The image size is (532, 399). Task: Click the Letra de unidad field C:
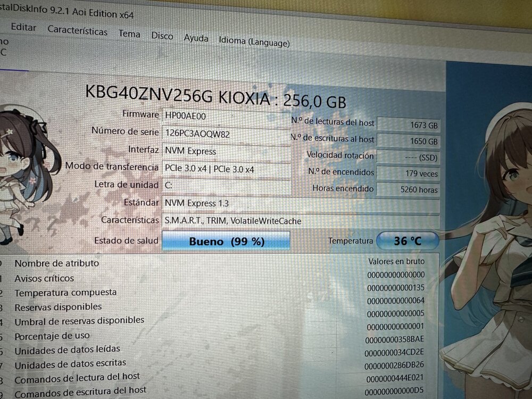click(226, 186)
